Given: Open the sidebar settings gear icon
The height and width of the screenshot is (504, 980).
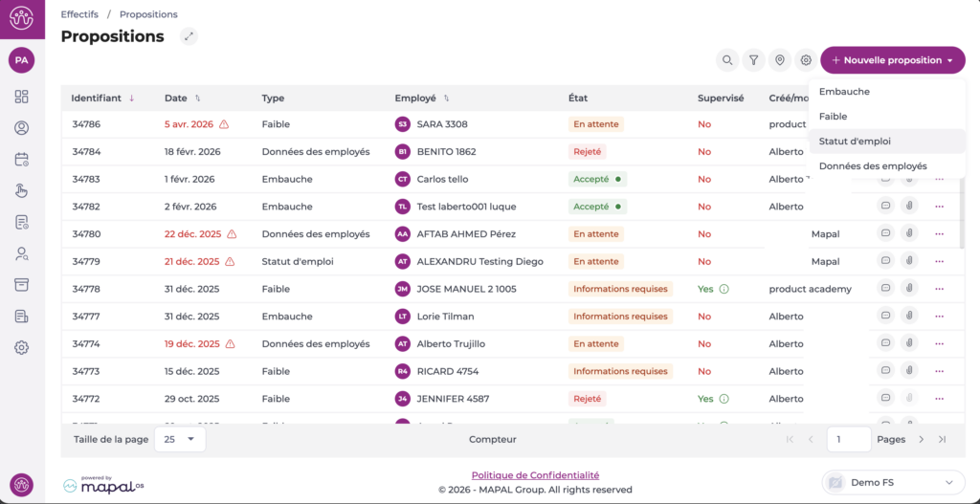Looking at the screenshot, I should [21, 348].
